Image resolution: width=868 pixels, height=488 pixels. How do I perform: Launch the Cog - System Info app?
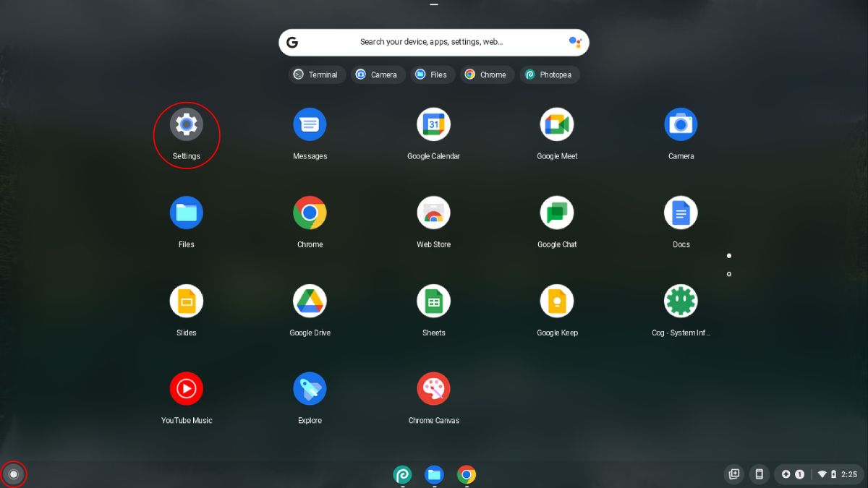pos(681,300)
